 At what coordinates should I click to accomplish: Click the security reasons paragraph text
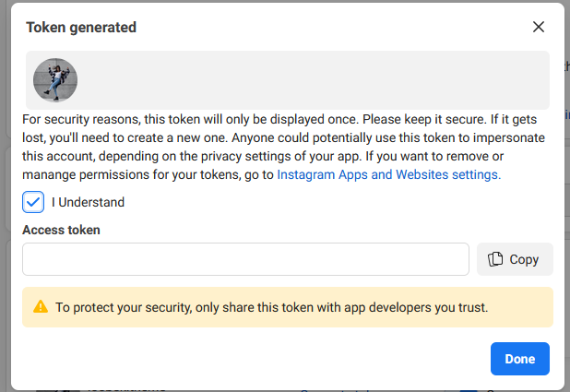pos(283,147)
